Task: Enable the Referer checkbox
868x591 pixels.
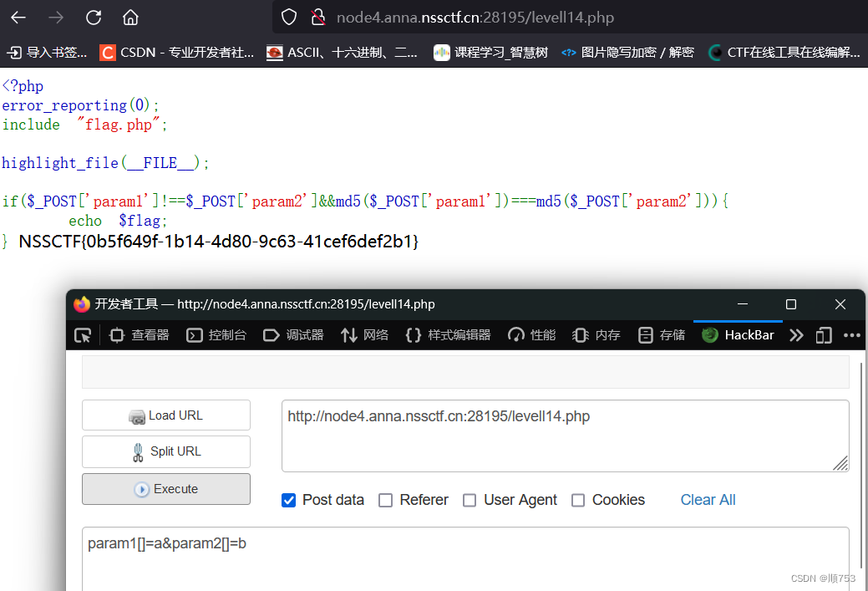Action: [x=385, y=500]
